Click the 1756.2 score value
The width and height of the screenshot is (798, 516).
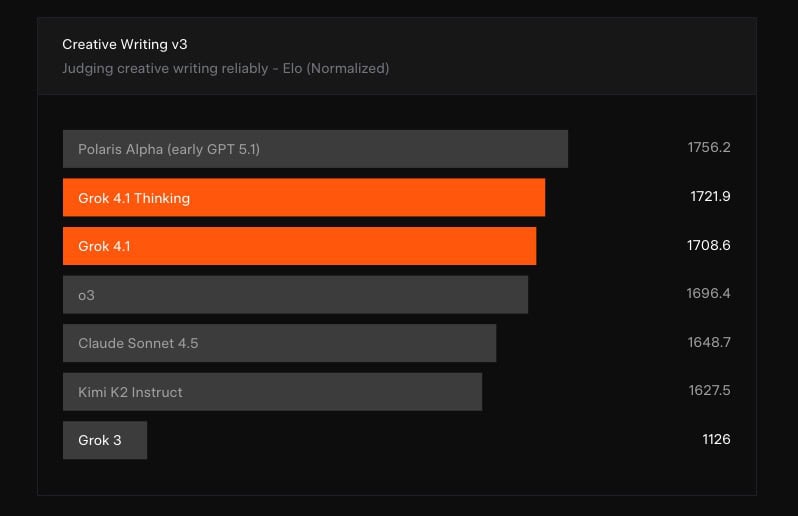click(708, 148)
